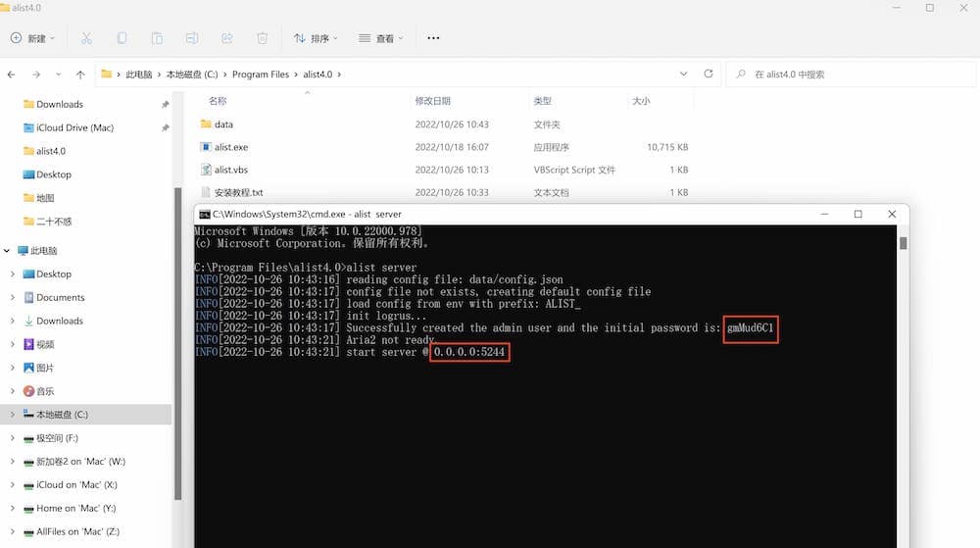980x548 pixels.
Task: Go up one folder level
Action: [x=80, y=75]
